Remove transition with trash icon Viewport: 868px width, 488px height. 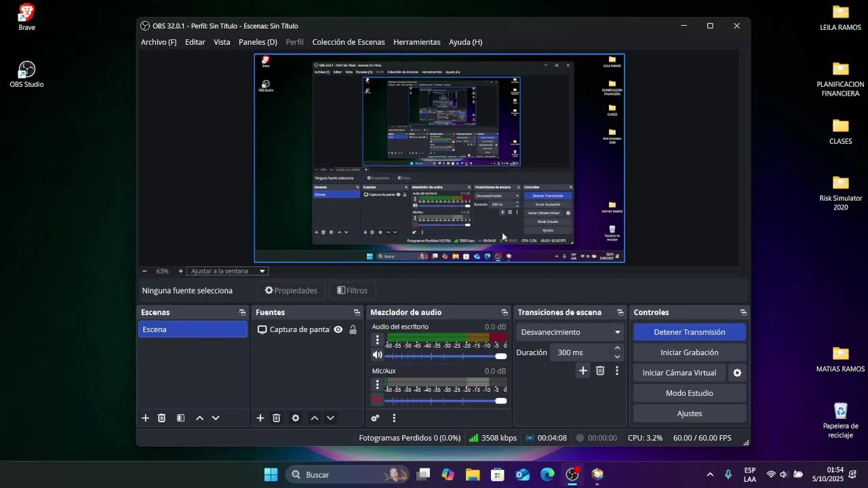pyautogui.click(x=600, y=371)
